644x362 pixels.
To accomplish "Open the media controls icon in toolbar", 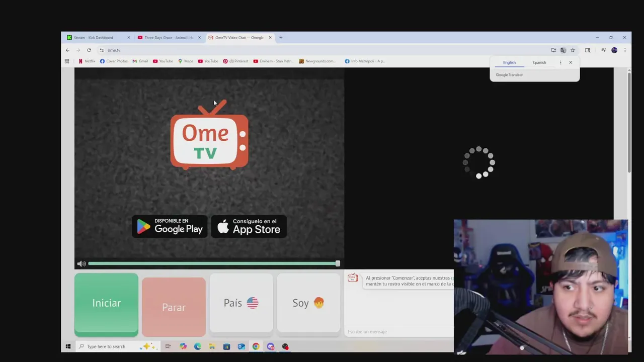I will click(604, 50).
